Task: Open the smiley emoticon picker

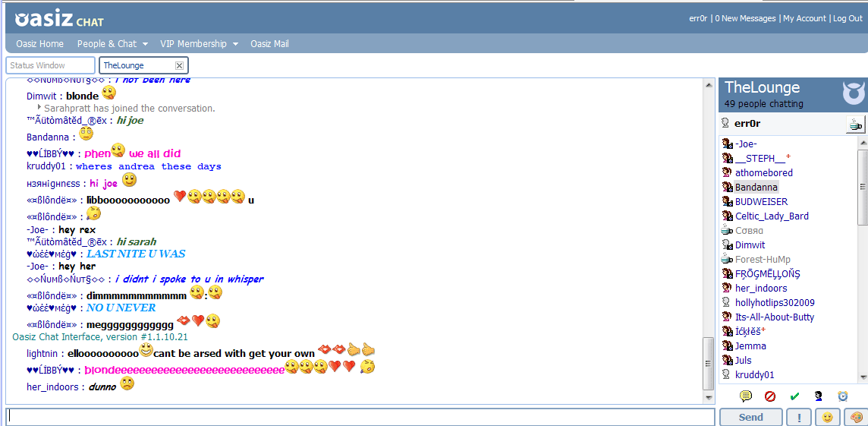Action: tap(827, 417)
